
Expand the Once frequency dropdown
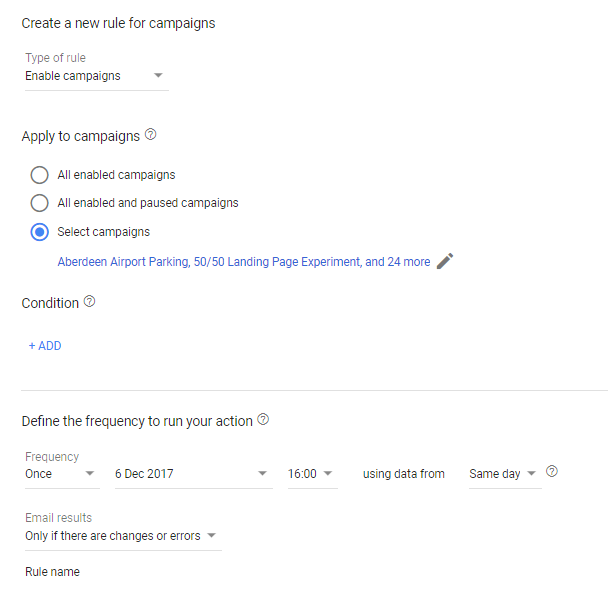coord(62,474)
